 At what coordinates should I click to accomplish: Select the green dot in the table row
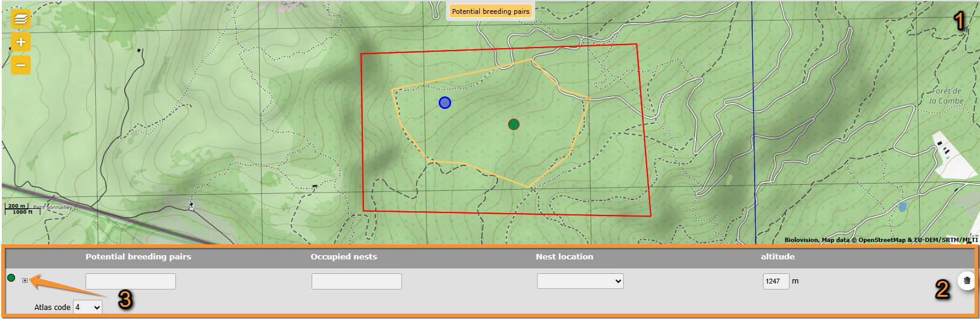(x=11, y=278)
